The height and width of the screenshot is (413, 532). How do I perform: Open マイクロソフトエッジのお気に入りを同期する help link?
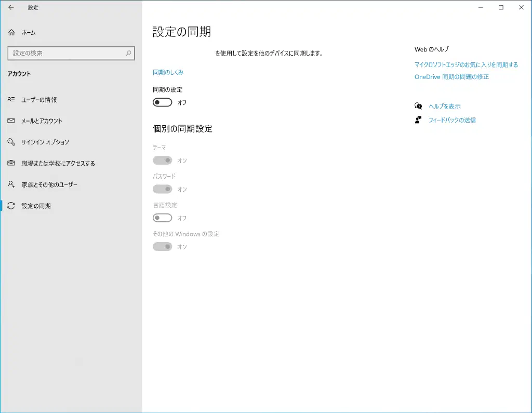[x=466, y=65]
